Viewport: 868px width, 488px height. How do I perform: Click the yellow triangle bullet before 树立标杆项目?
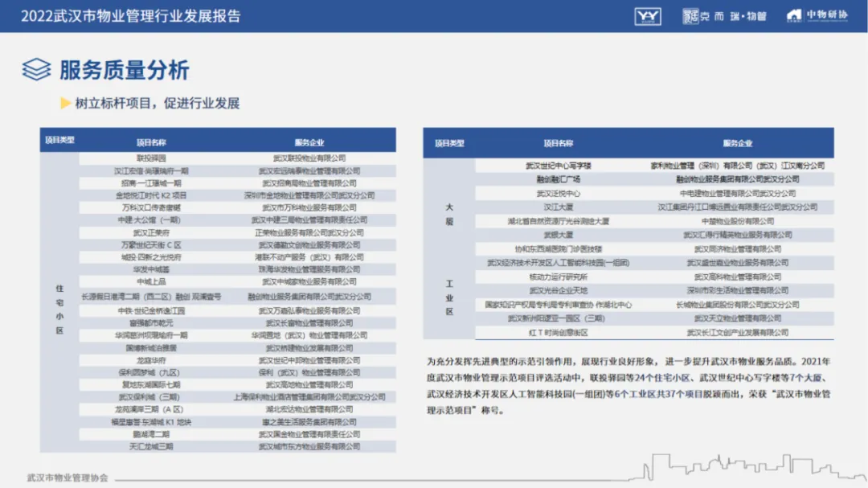click(x=65, y=103)
